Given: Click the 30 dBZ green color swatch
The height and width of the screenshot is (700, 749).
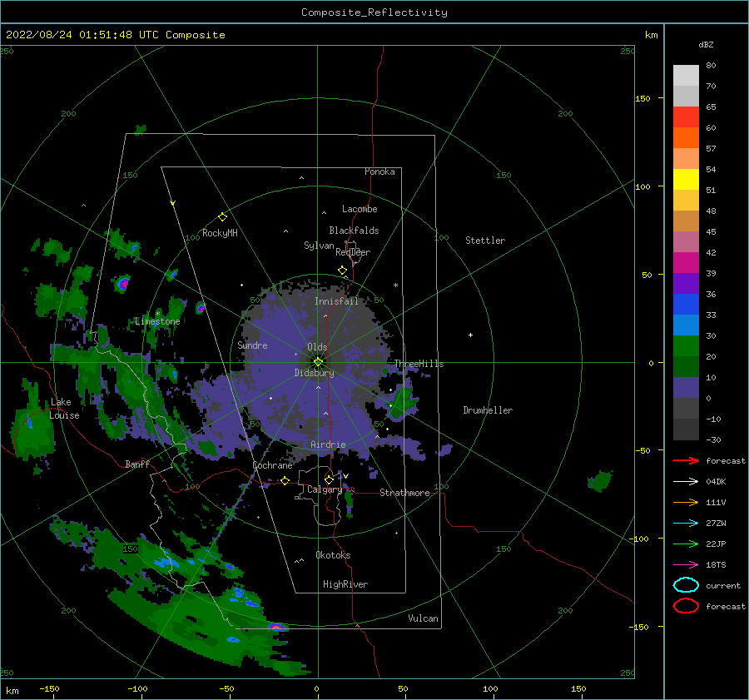Looking at the screenshot, I should (x=686, y=346).
